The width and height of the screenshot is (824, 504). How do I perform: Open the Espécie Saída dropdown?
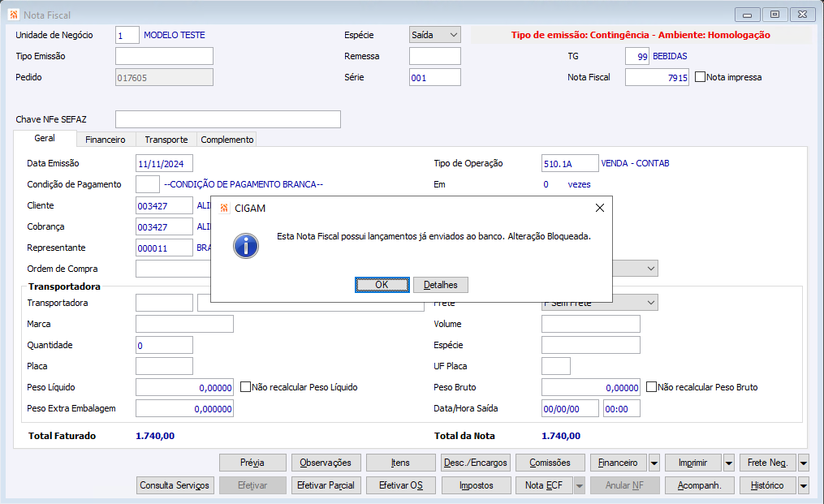click(435, 35)
